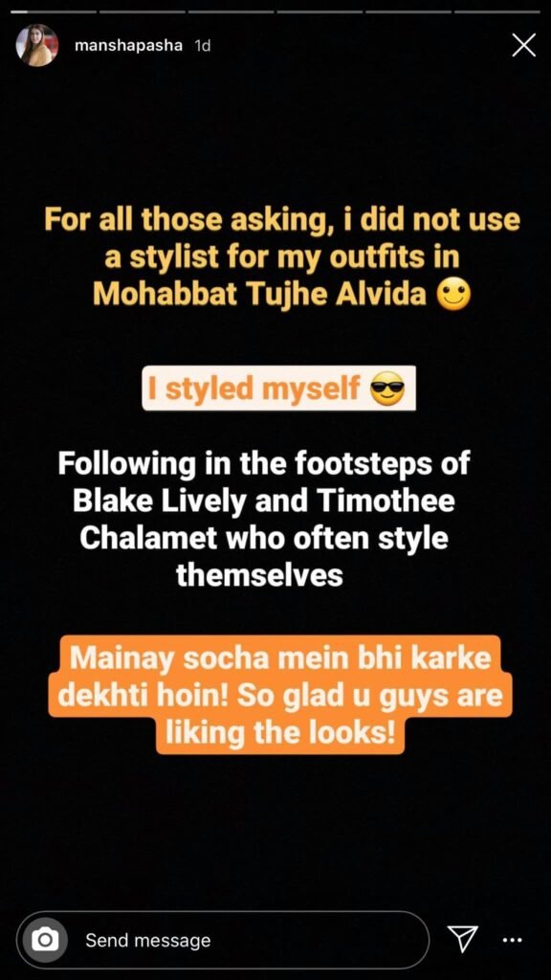
Task: Tap the white 'Following in the footsteps' paragraph
Action: coord(263,520)
